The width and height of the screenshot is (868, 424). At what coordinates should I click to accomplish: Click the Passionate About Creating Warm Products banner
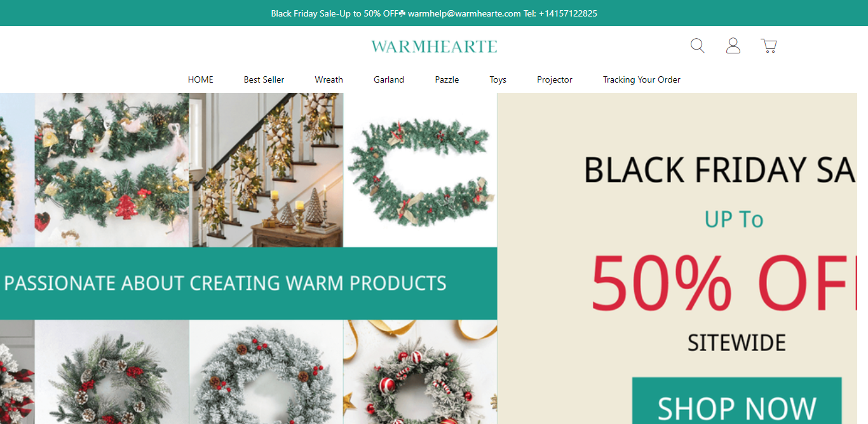[248, 284]
